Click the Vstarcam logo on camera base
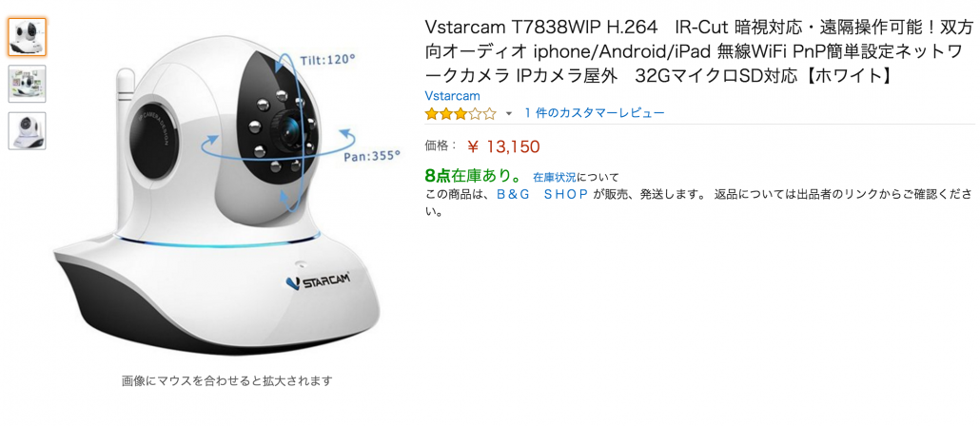This screenshot has width=980, height=426. [317, 281]
